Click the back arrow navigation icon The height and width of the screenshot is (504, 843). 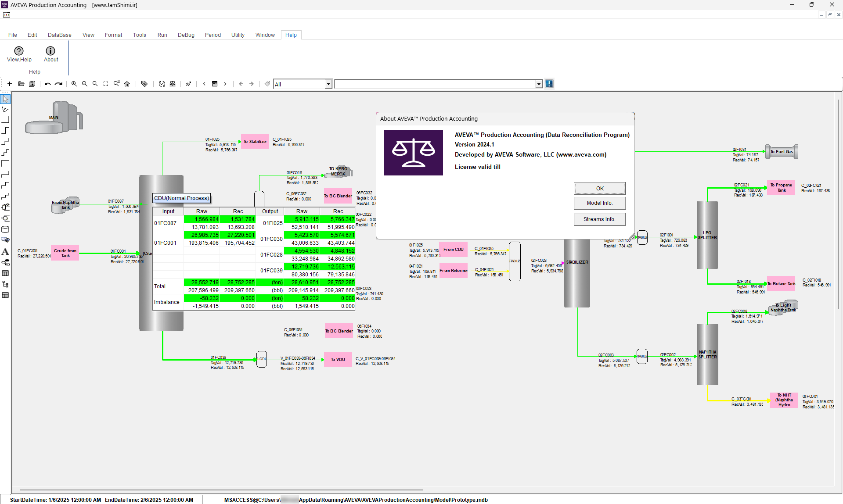coord(241,84)
